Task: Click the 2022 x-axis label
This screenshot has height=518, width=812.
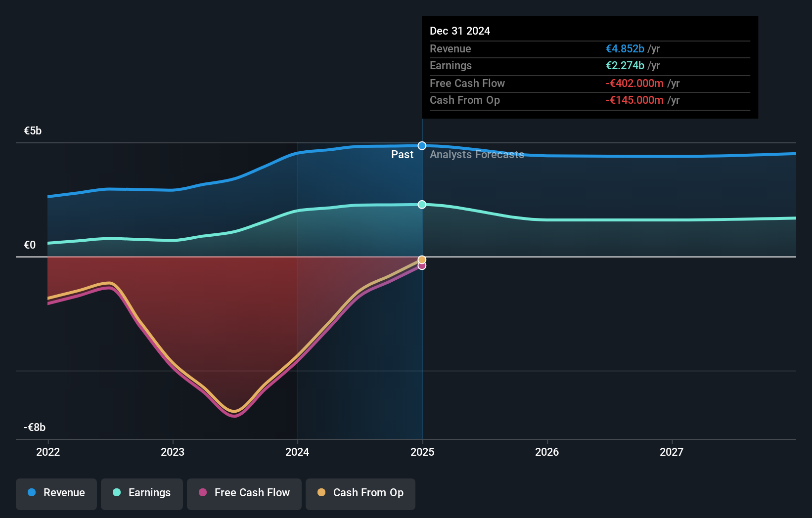Action: 48,452
